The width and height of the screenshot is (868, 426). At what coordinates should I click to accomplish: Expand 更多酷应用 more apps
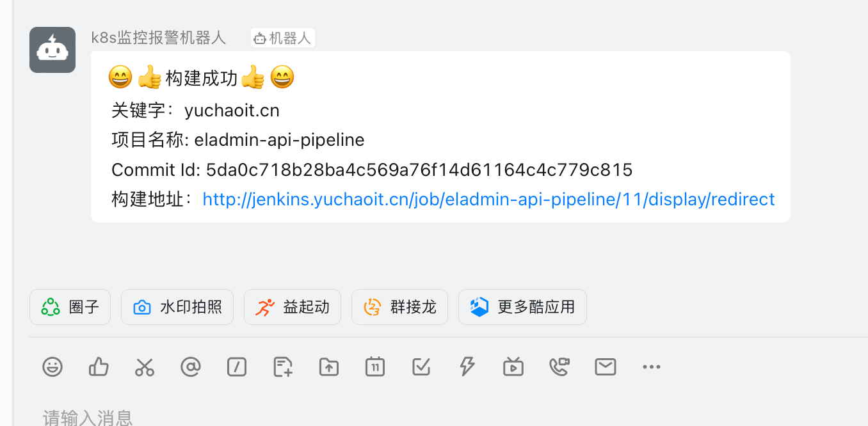click(x=522, y=307)
